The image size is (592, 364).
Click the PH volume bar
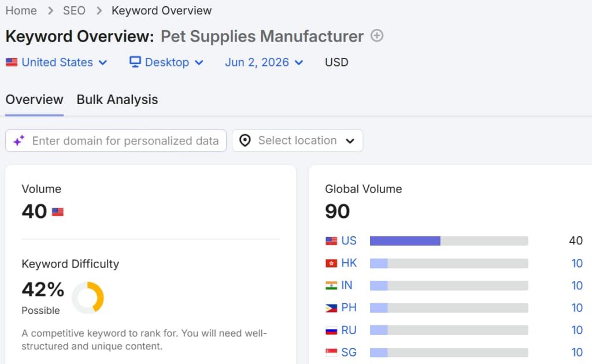click(449, 308)
